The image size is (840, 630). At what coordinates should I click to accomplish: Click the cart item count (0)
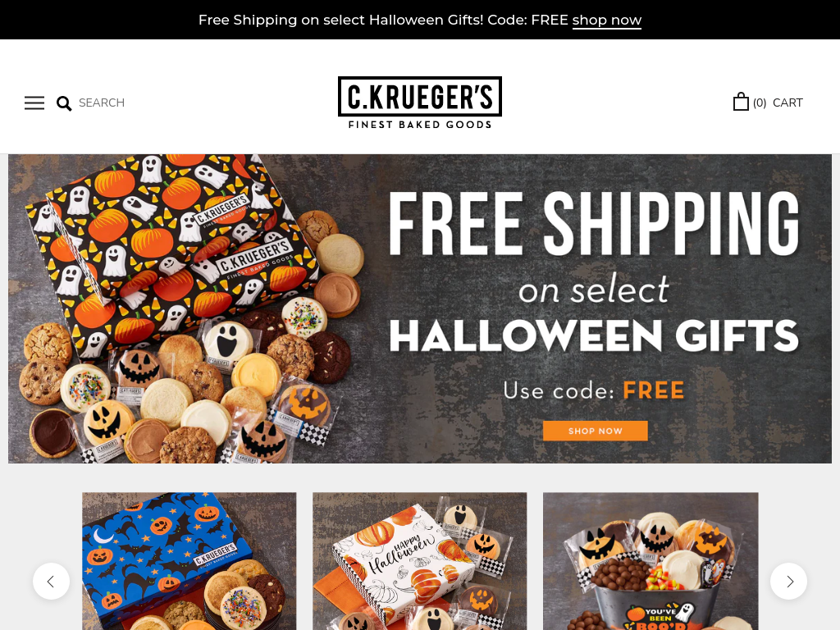[759, 103]
